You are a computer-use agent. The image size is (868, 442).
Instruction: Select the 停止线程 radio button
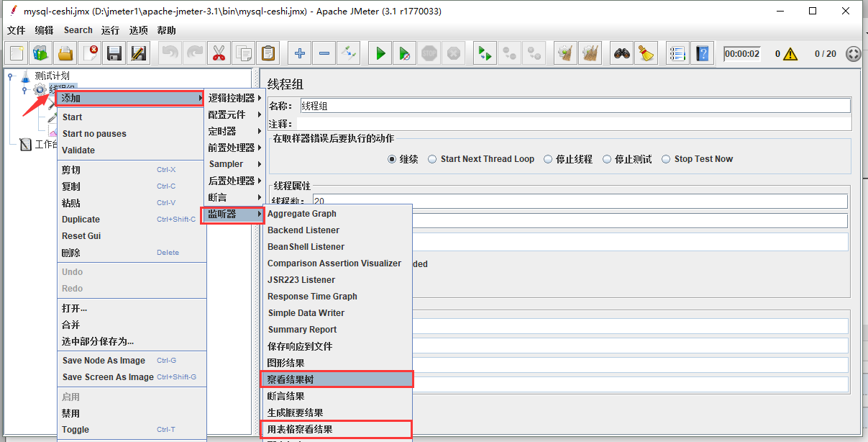point(548,159)
